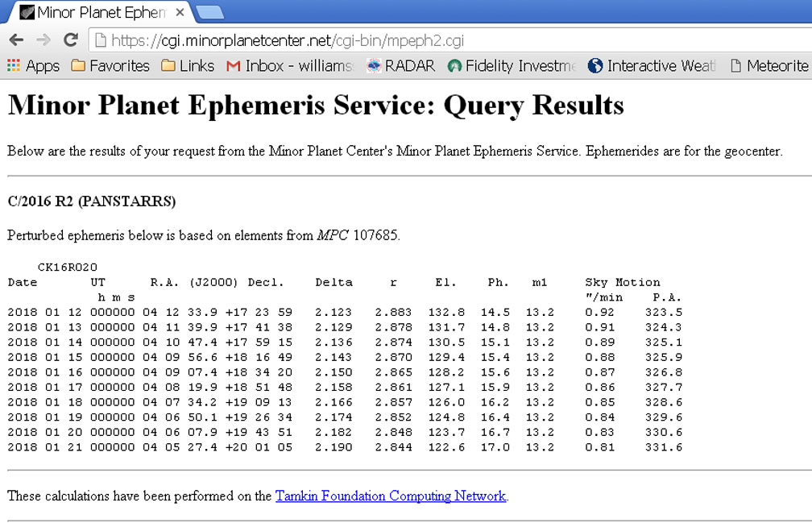
Task: Click the 2018 01 21 ephemeris row
Action: pyautogui.click(x=345, y=447)
